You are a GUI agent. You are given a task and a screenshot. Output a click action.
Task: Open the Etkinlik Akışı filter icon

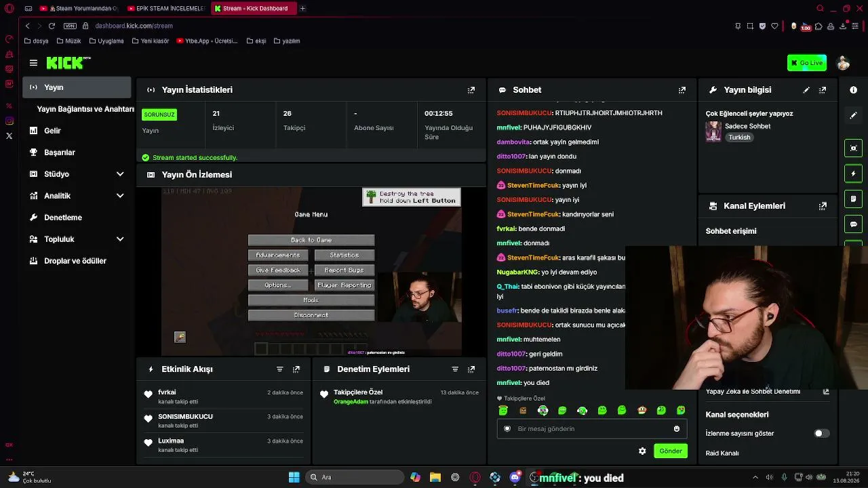click(279, 369)
